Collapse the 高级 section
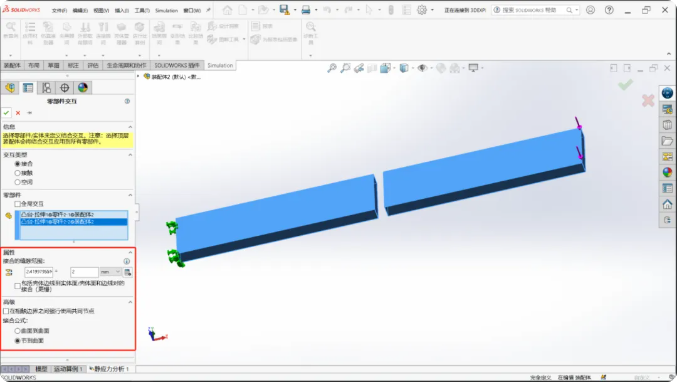This screenshot has width=678, height=383. [130, 302]
